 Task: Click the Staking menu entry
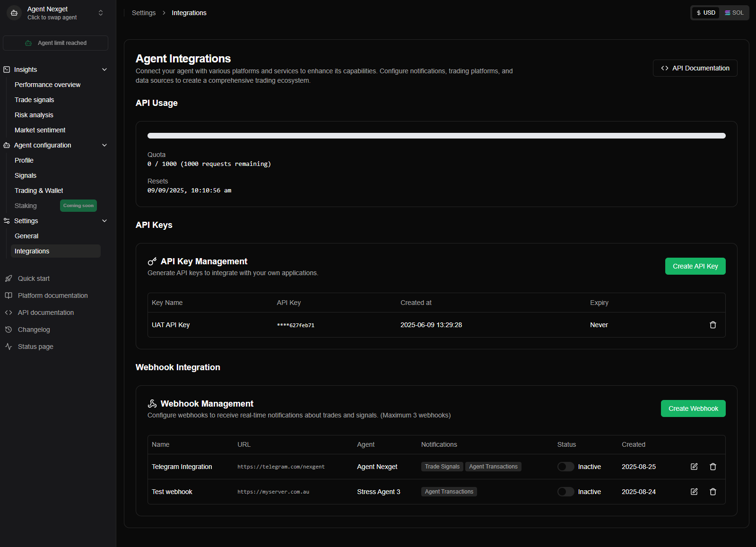(26, 206)
